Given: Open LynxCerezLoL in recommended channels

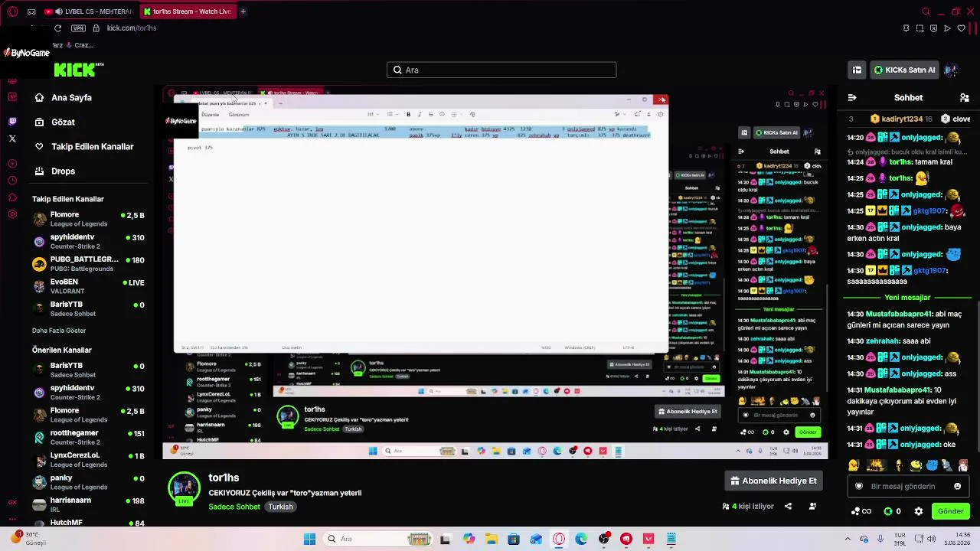Looking at the screenshot, I should (88, 460).
